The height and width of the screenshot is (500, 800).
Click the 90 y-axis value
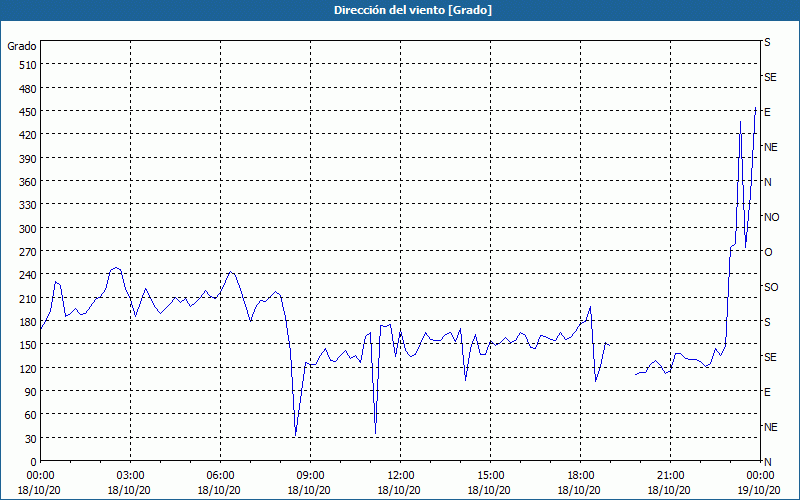[x=31, y=392]
